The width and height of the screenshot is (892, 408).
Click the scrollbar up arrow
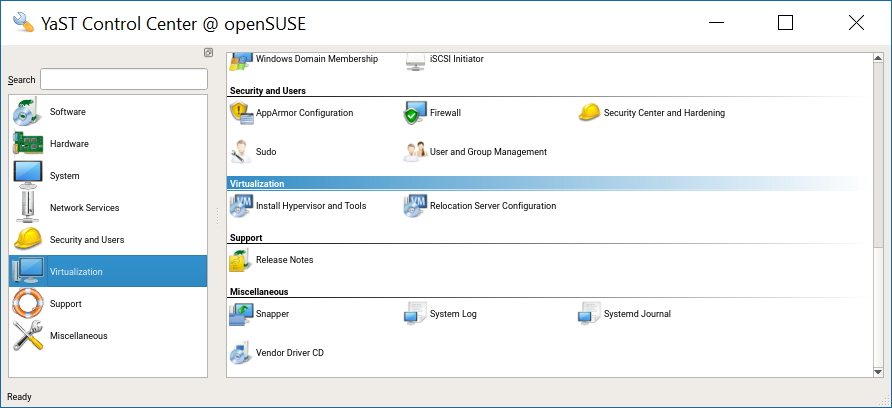point(878,58)
